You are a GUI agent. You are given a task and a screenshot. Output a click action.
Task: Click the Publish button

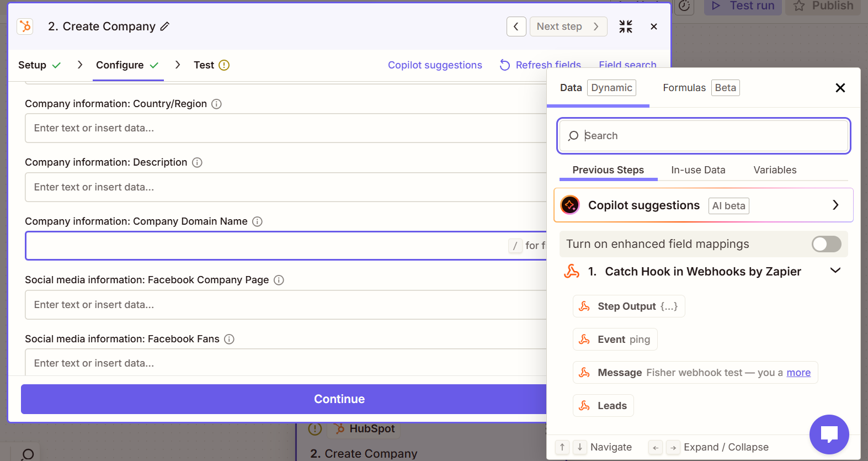(x=823, y=6)
